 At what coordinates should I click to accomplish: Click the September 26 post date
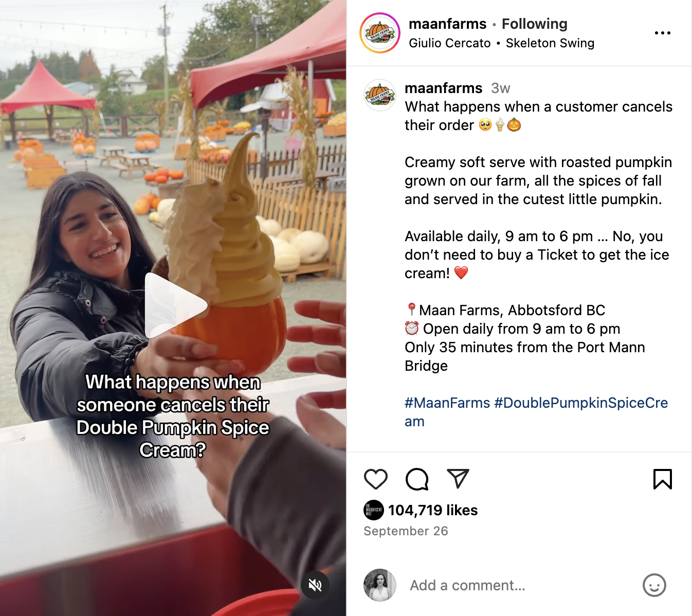pyautogui.click(x=406, y=531)
